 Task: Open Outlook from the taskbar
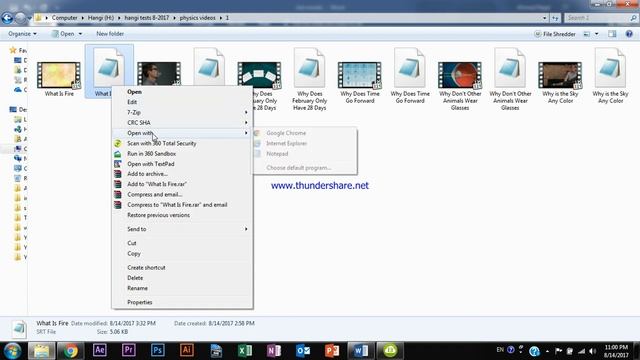pyautogui.click(x=303, y=350)
